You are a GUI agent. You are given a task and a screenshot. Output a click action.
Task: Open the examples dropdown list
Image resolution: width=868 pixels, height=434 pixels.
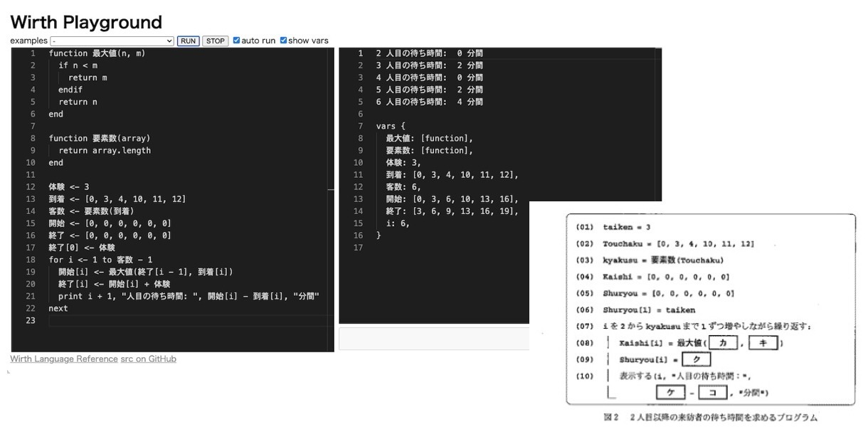[x=112, y=41]
